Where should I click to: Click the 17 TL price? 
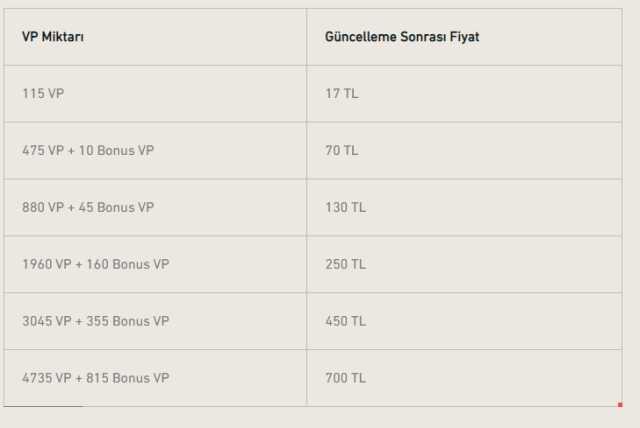[340, 94]
